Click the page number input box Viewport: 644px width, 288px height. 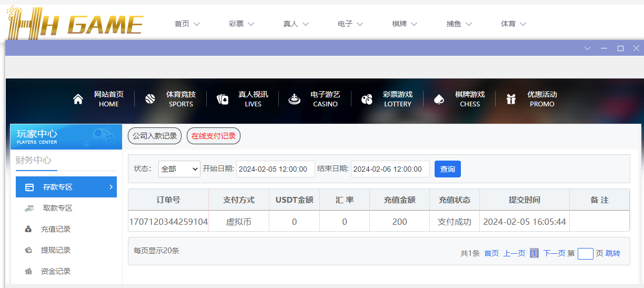585,253
